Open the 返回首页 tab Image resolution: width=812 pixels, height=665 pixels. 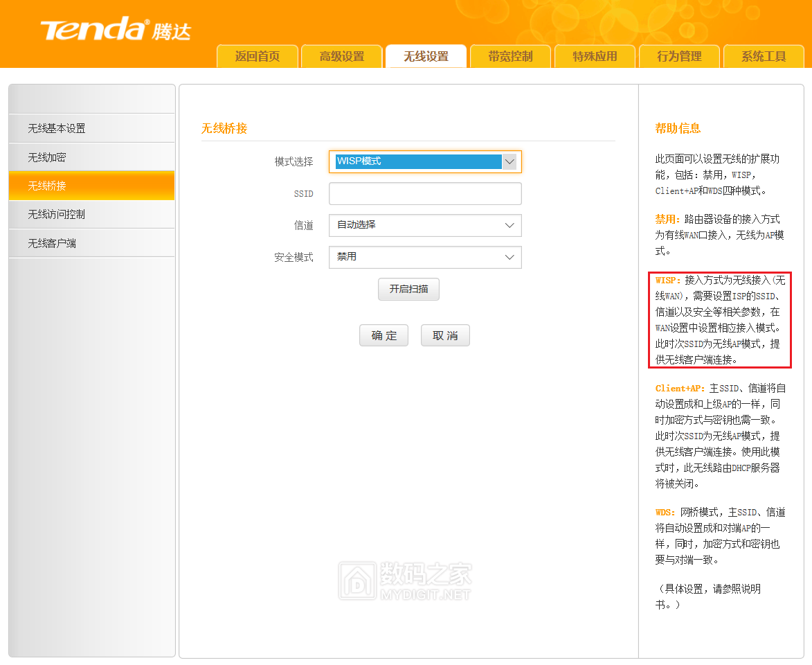pos(258,56)
